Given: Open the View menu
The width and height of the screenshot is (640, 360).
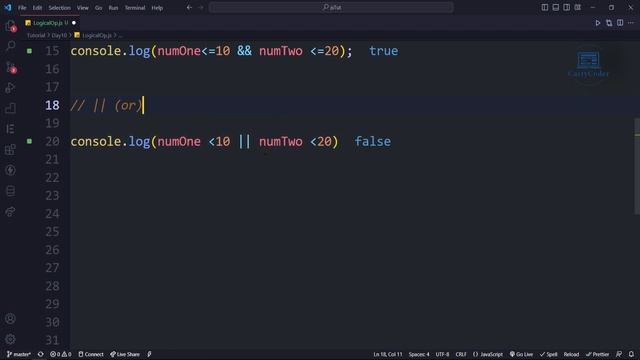Looking at the screenshot, I should click(x=82, y=8).
